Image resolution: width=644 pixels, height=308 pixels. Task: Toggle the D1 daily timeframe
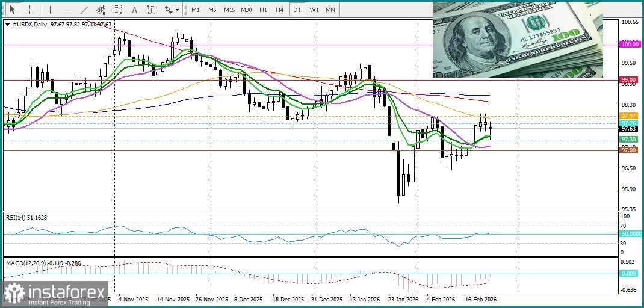[296, 10]
